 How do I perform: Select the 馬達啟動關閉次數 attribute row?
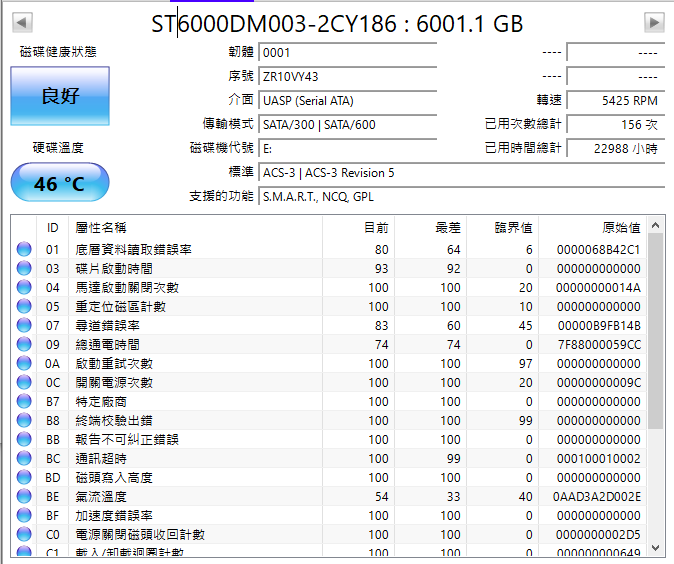point(328,287)
